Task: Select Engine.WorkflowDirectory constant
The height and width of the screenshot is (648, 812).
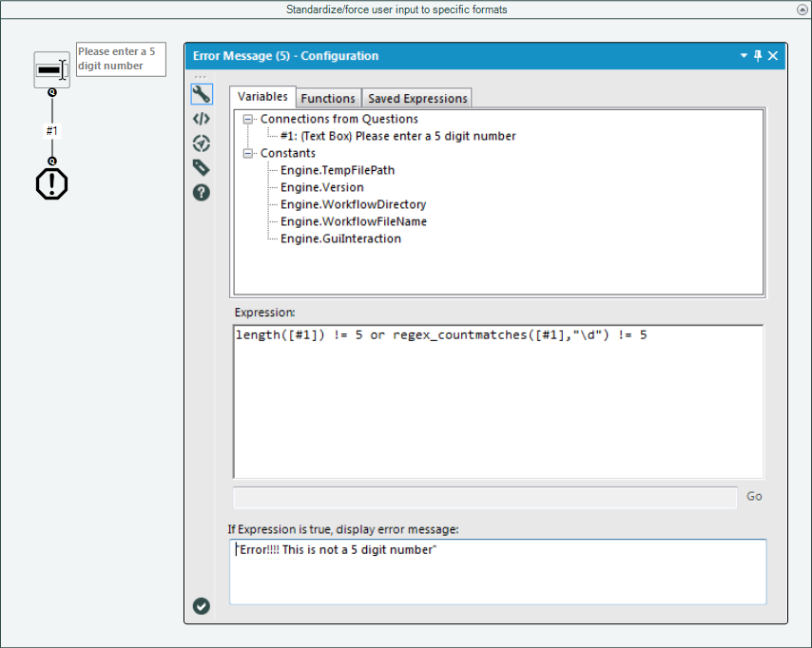Action: (353, 204)
